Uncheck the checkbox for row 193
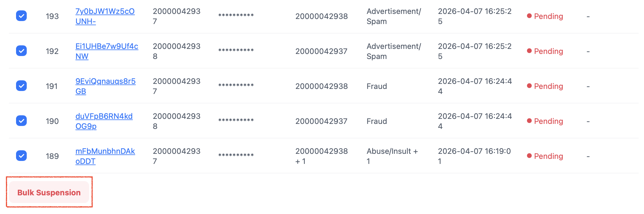 click(x=21, y=16)
